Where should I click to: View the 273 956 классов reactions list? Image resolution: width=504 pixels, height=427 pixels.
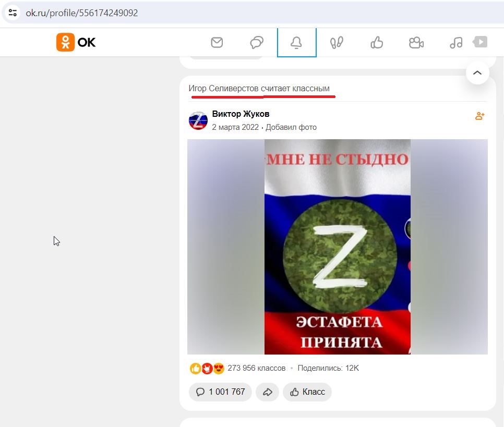(256, 368)
